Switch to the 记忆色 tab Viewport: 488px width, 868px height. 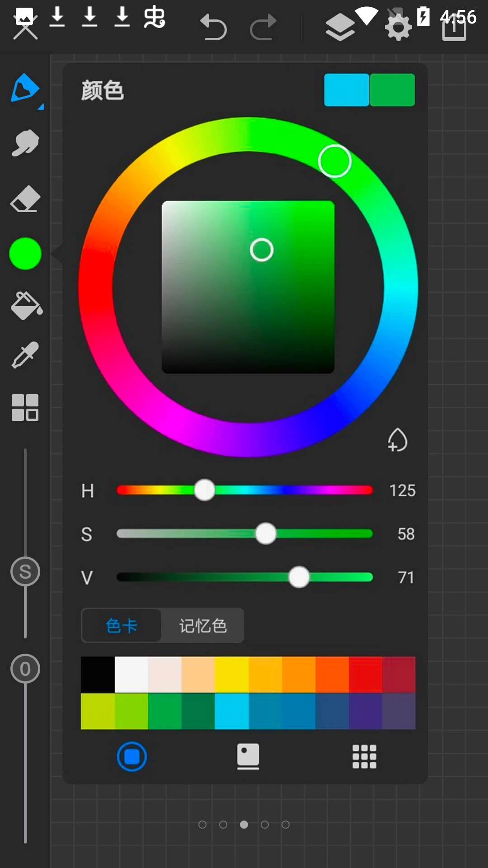click(203, 626)
